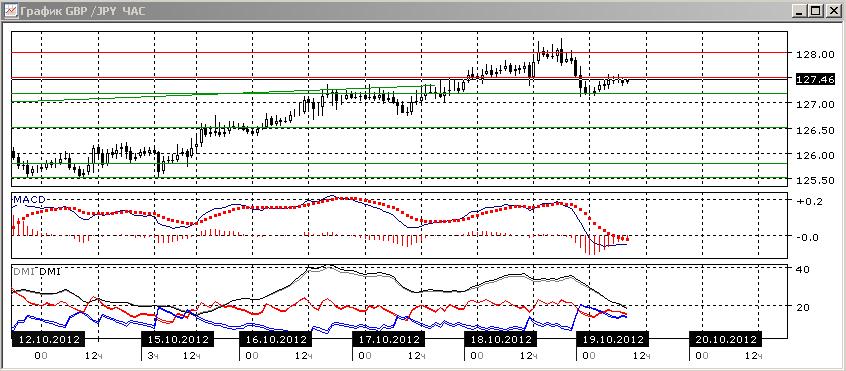Screen dimensions: 846x371
Task: Select the 16.10.2012 date marker
Action: (275, 340)
